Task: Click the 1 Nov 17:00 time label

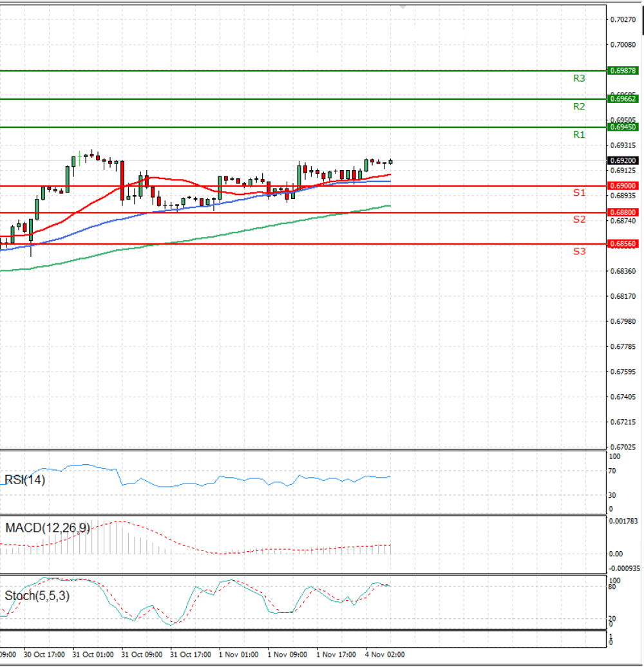Action: tap(336, 655)
